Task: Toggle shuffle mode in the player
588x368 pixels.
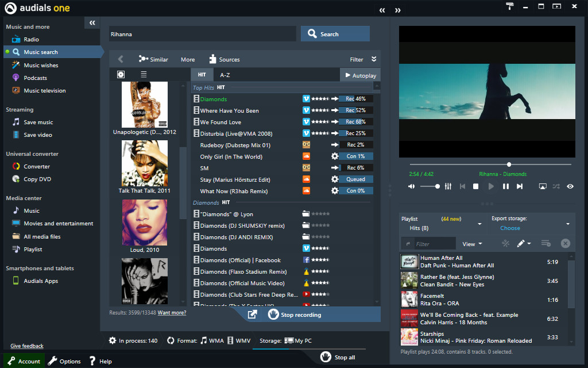Action: click(556, 186)
